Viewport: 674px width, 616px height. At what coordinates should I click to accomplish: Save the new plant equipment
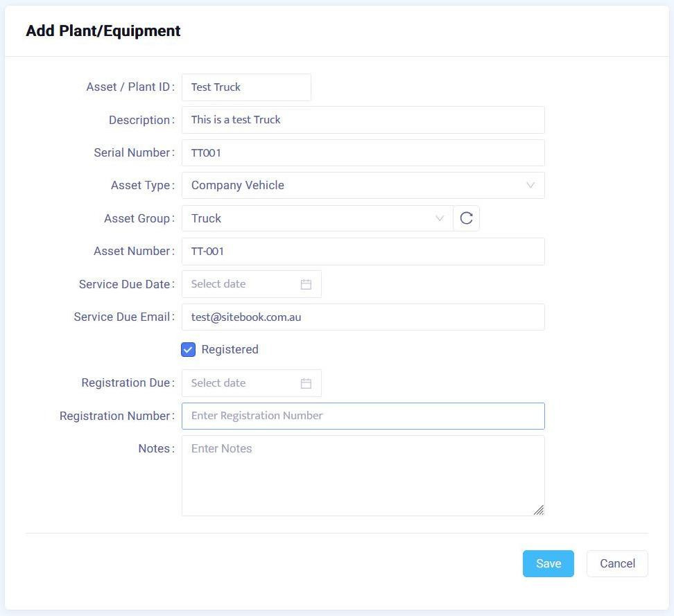548,563
